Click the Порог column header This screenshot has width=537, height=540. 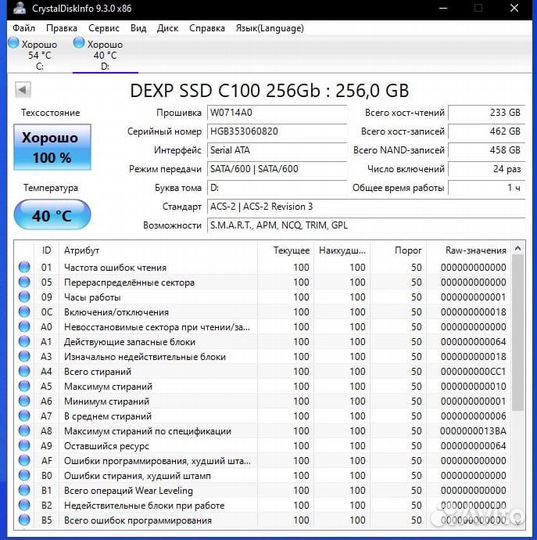click(x=399, y=250)
